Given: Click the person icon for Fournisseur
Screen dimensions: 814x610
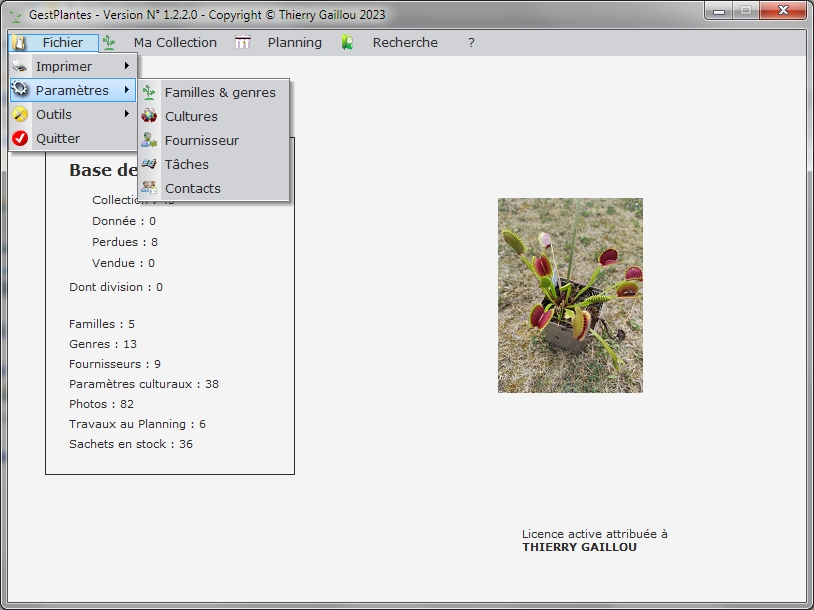Looking at the screenshot, I should tap(149, 140).
